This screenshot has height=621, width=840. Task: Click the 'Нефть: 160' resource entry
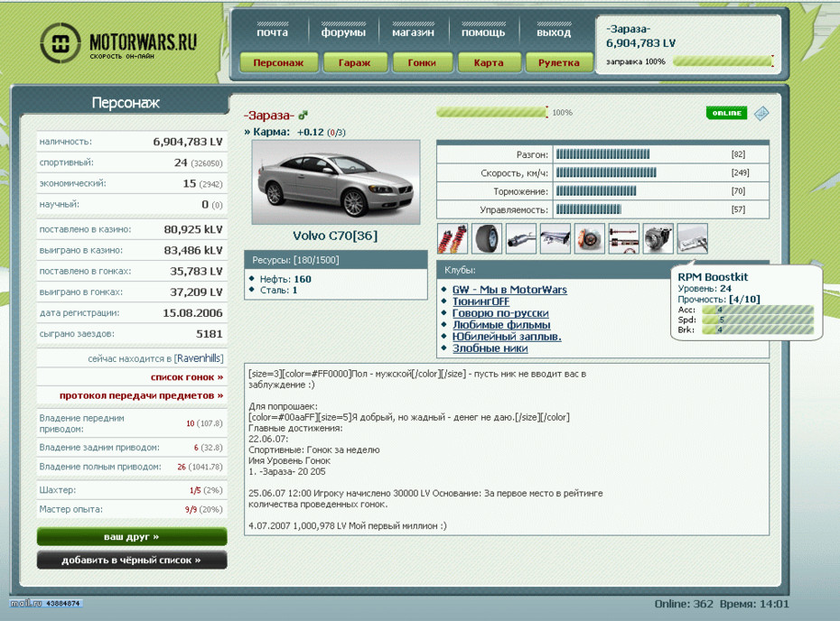tap(285, 279)
